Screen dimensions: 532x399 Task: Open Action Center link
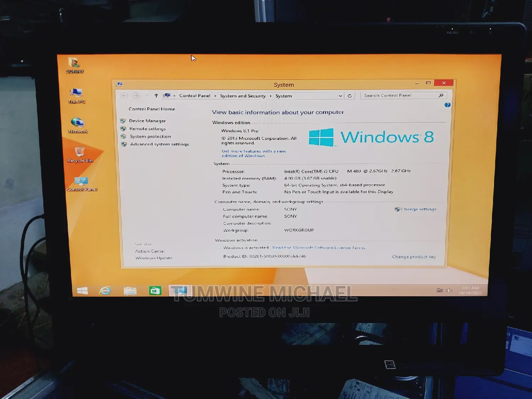tap(150, 251)
